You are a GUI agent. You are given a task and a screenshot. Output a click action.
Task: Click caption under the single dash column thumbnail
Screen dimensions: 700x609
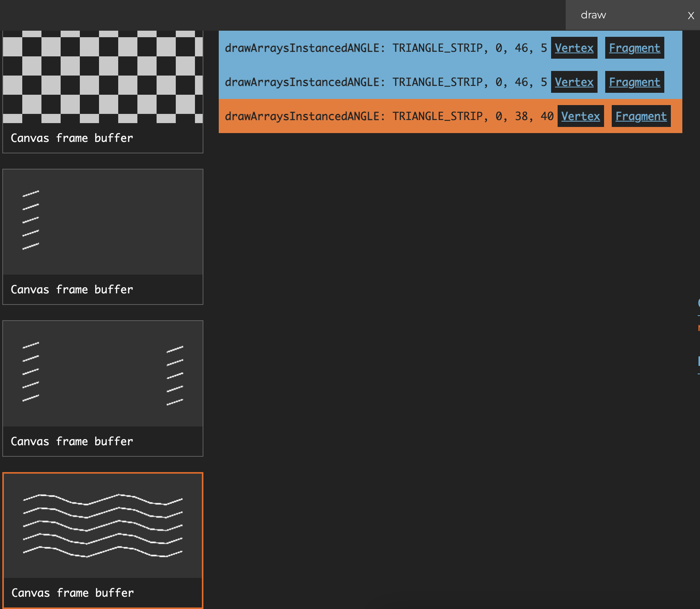72,290
